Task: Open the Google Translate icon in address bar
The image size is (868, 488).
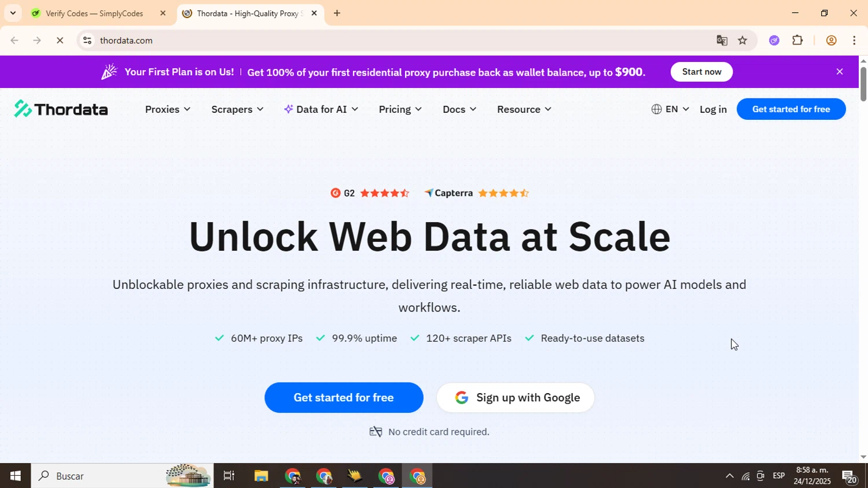Action: [722, 41]
